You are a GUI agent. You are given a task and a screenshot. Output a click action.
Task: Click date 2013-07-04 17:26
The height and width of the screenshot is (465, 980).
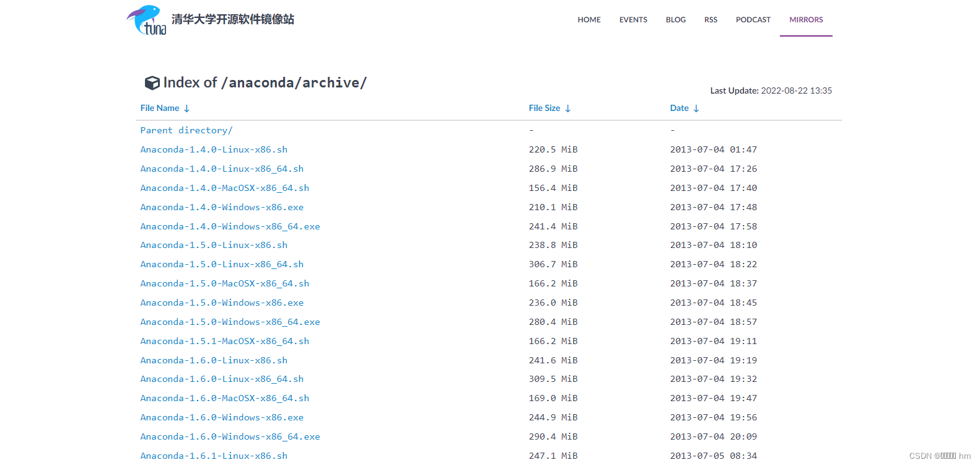click(x=714, y=169)
